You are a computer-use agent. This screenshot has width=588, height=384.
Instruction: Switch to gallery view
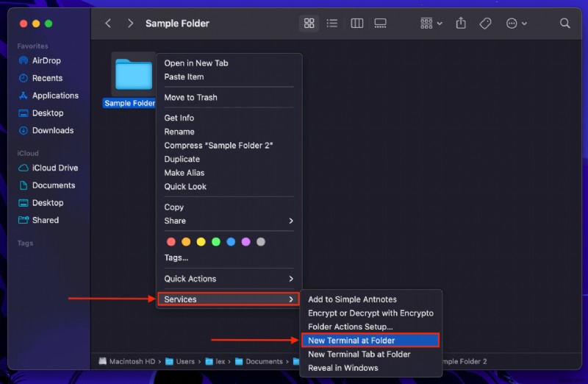(x=380, y=24)
